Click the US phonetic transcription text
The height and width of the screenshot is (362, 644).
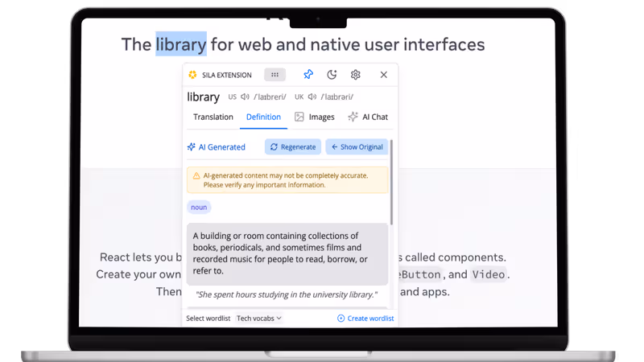click(270, 97)
